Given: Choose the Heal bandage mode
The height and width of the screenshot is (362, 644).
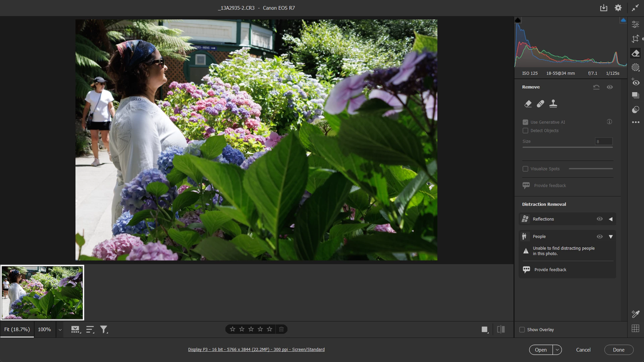Looking at the screenshot, I should 540,104.
